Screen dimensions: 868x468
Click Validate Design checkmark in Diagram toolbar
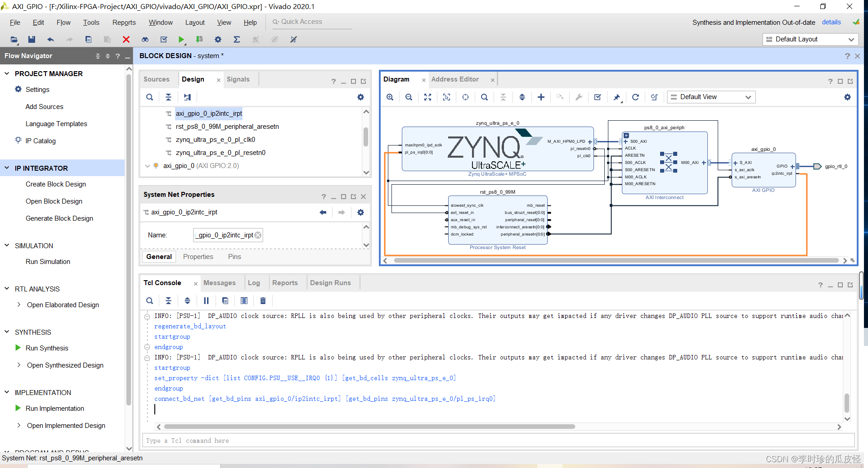tap(598, 97)
